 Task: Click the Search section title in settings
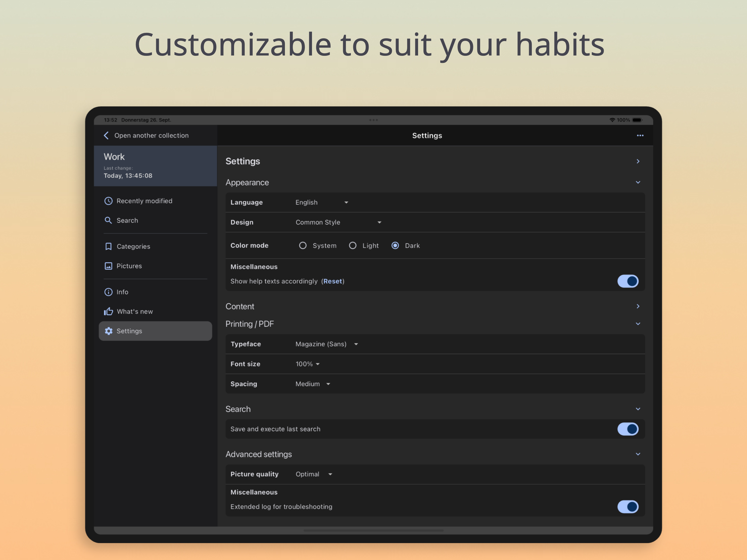point(238,409)
